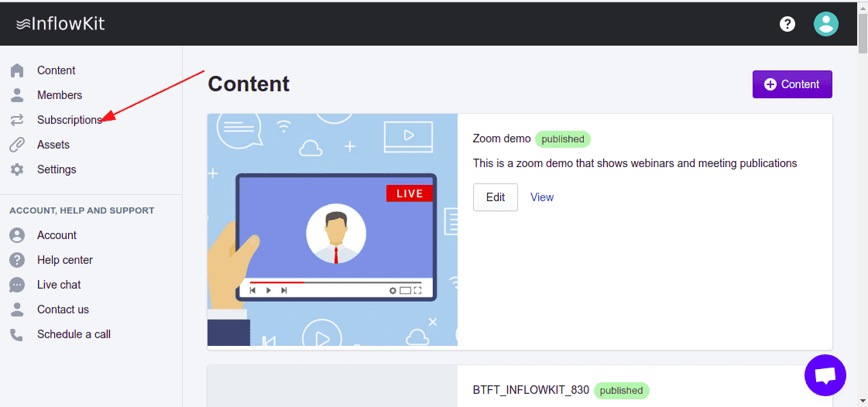The height and width of the screenshot is (407, 868).
Task: Click the Assets paperclip icon
Action: click(17, 145)
